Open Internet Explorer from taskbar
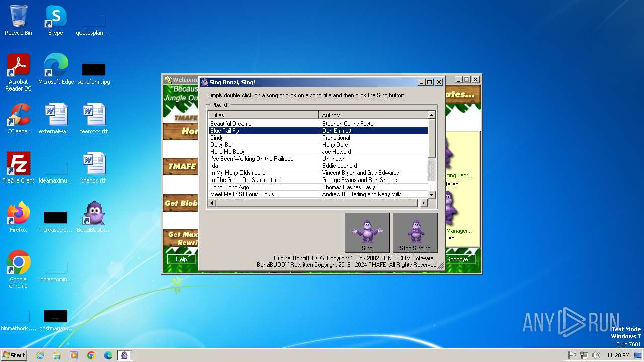Viewport: 644px width, 362px height. 40,355
